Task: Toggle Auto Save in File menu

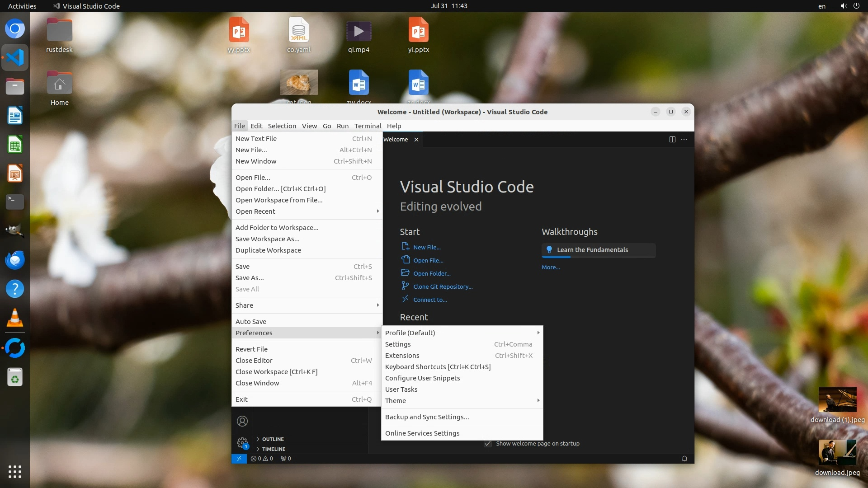Action: point(251,321)
